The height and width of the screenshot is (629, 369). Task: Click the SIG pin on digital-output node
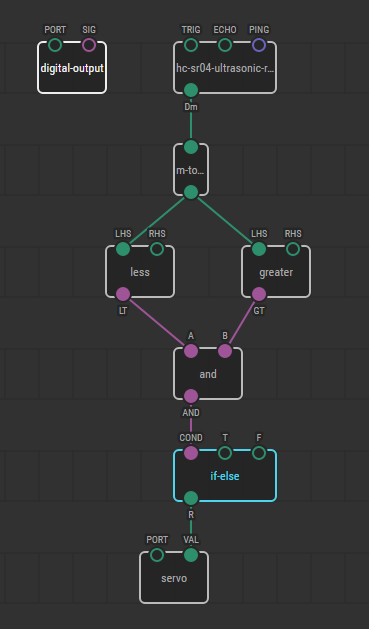(x=89, y=45)
